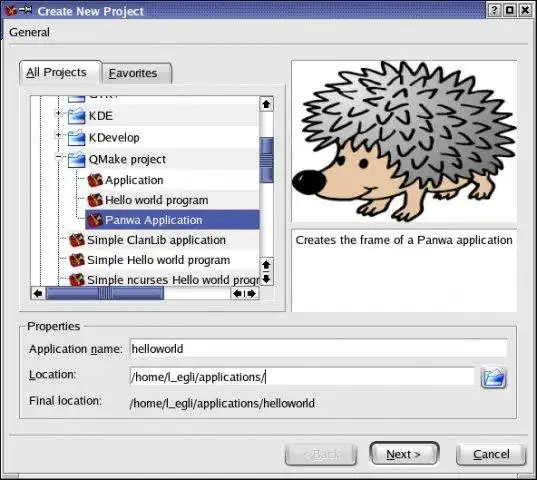This screenshot has height=480, width=537.
Task: Click the 'Creates the frame of a Panwa application' description
Action: point(404,240)
